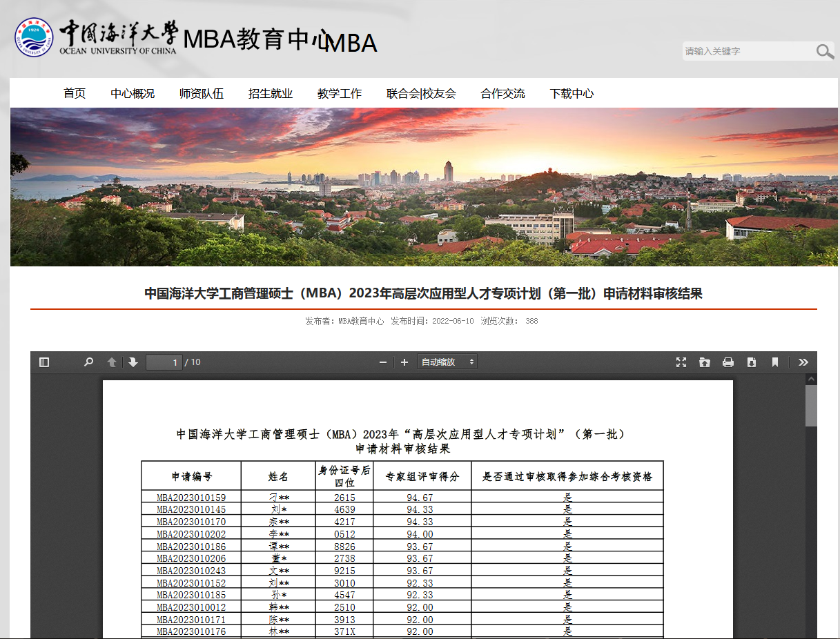The image size is (840, 639).
Task: Click the 申请编号 column header
Action: click(x=191, y=476)
